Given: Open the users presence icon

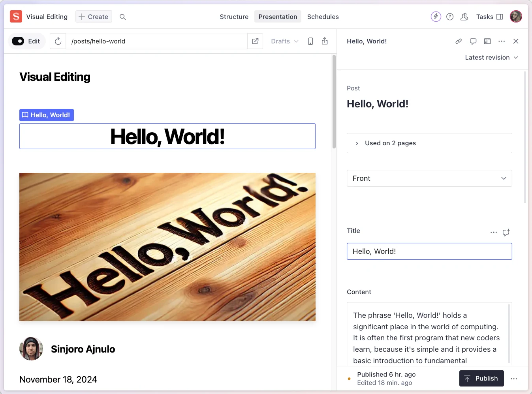Looking at the screenshot, I should point(464,17).
